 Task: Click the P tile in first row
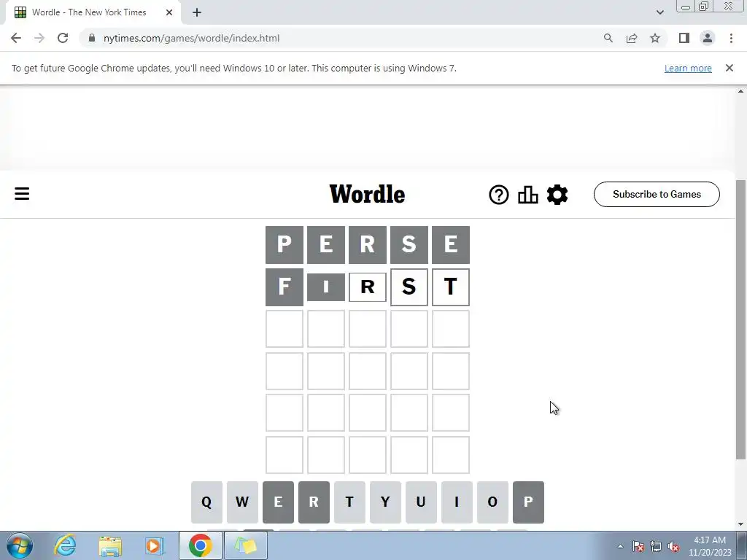[285, 245]
